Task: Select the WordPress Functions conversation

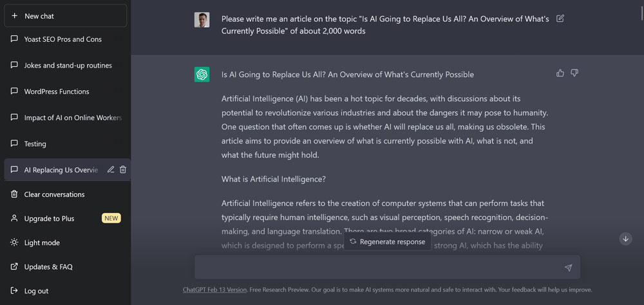Action: 57,91
